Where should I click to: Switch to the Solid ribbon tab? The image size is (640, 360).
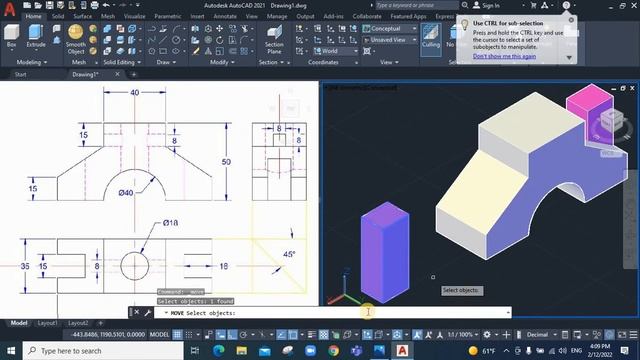pyautogui.click(x=58, y=16)
